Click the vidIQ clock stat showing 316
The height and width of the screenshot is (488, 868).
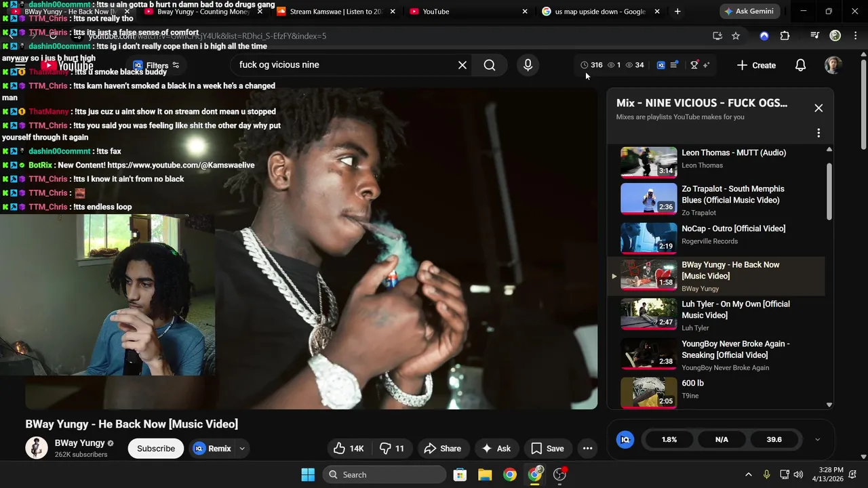[x=591, y=65]
